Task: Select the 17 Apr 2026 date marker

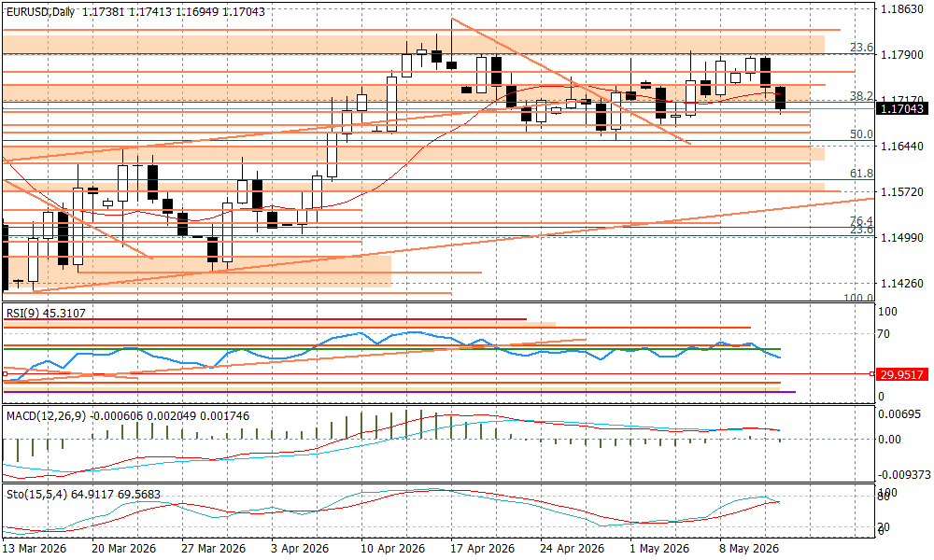Action: pyautogui.click(x=483, y=548)
